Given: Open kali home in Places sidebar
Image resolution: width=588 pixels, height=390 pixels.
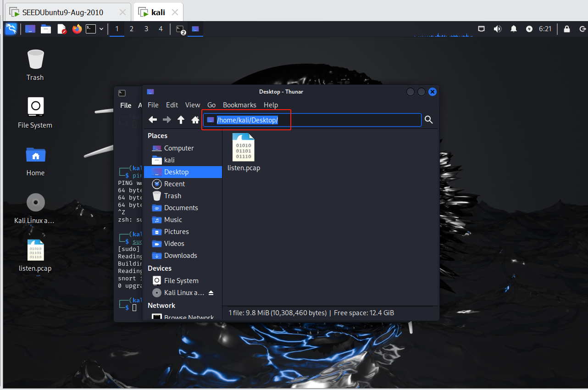Looking at the screenshot, I should point(183,160).
